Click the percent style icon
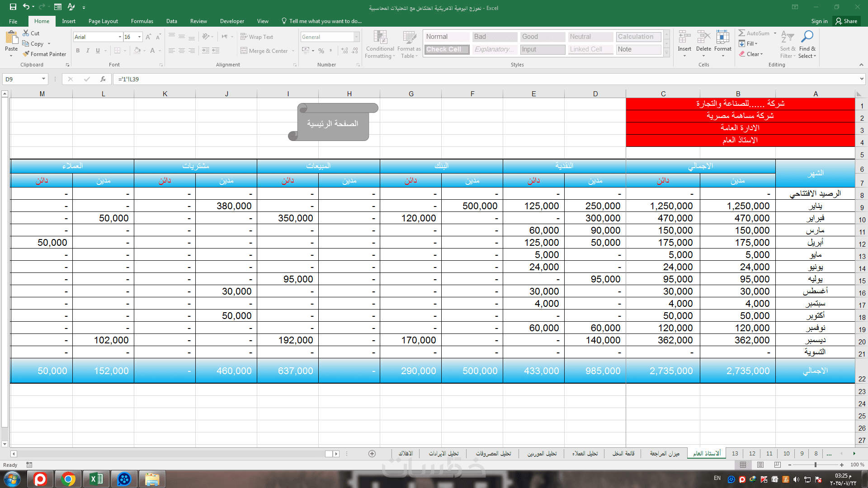Image resolution: width=868 pixels, height=488 pixels. coord(321,51)
